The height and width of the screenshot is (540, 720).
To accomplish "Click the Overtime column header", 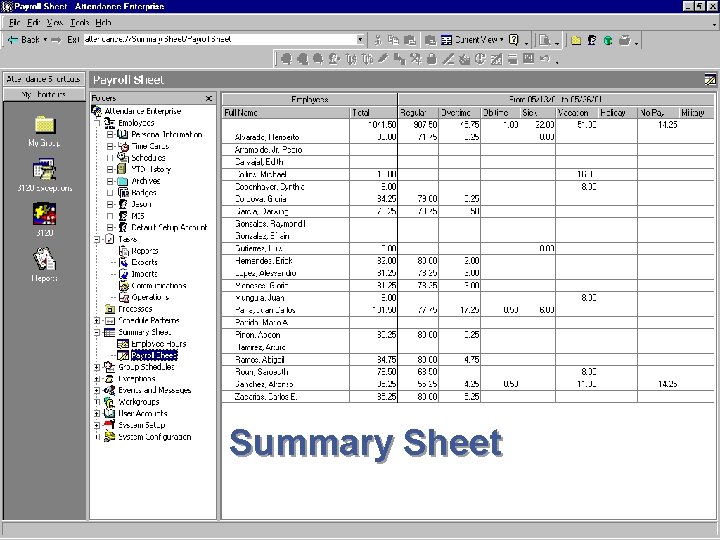I will click(x=456, y=112).
